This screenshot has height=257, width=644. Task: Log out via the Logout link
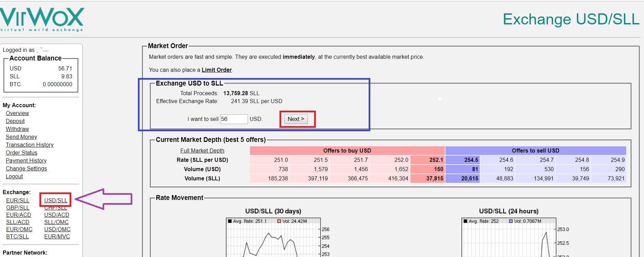coord(14,176)
